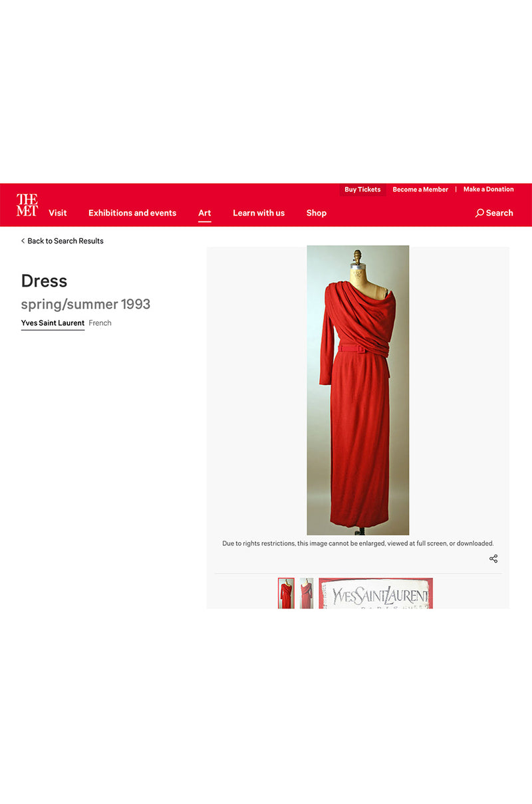Screen dimensions: 532x804
Task: Open search via the magnifier icon
Action: pos(479,213)
